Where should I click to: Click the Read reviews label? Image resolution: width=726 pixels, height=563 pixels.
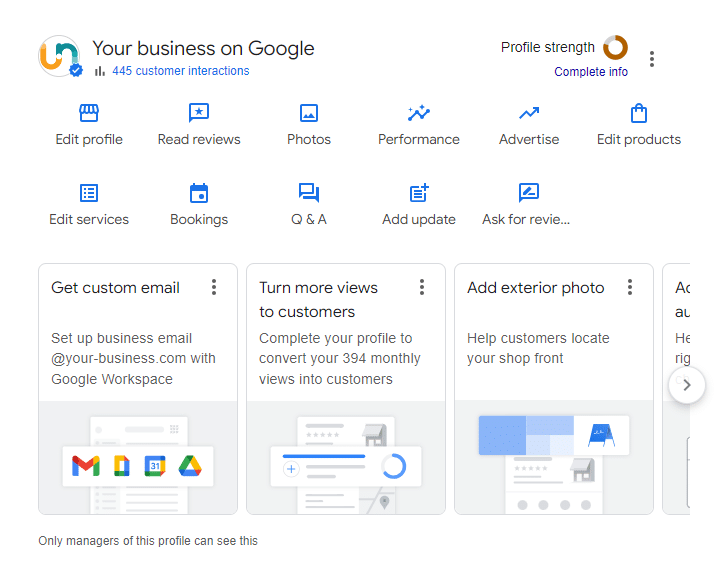199,139
